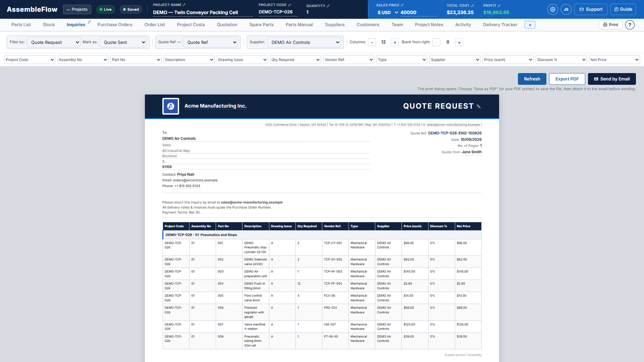
Task: Open the Suppliers tab
Action: pyautogui.click(x=335, y=25)
